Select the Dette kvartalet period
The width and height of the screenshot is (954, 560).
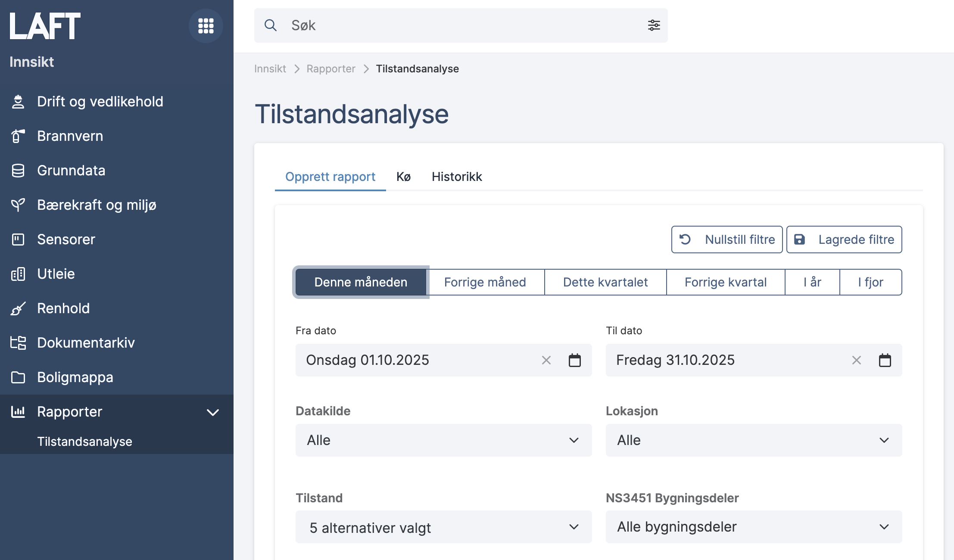click(605, 282)
